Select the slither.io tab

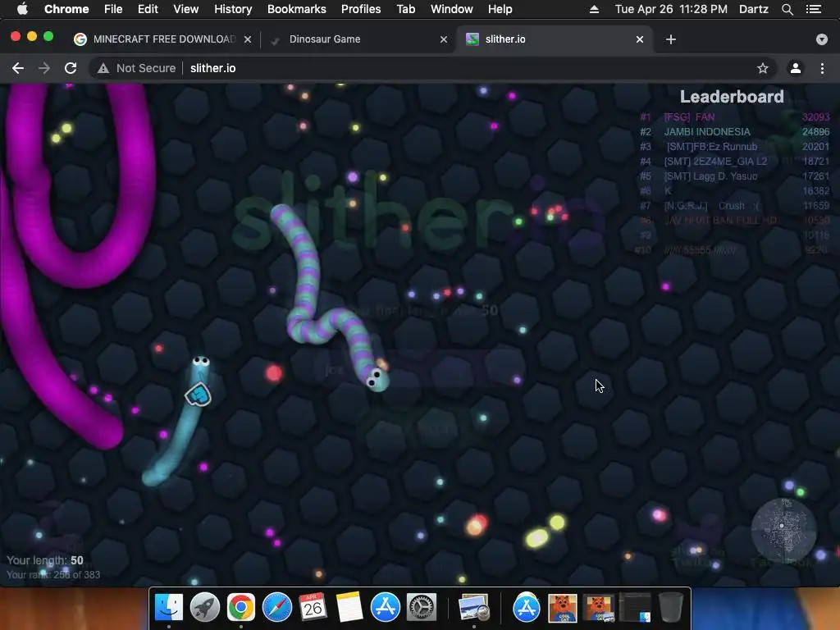554,39
